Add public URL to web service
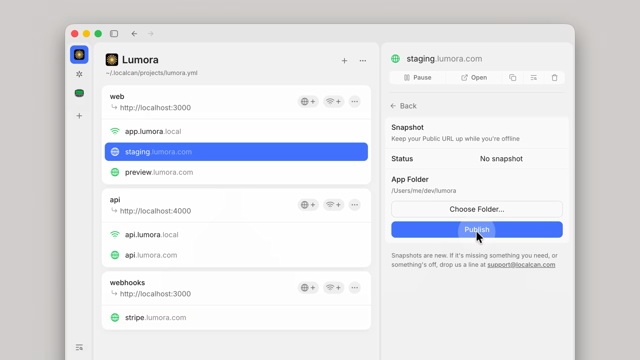 click(x=308, y=102)
